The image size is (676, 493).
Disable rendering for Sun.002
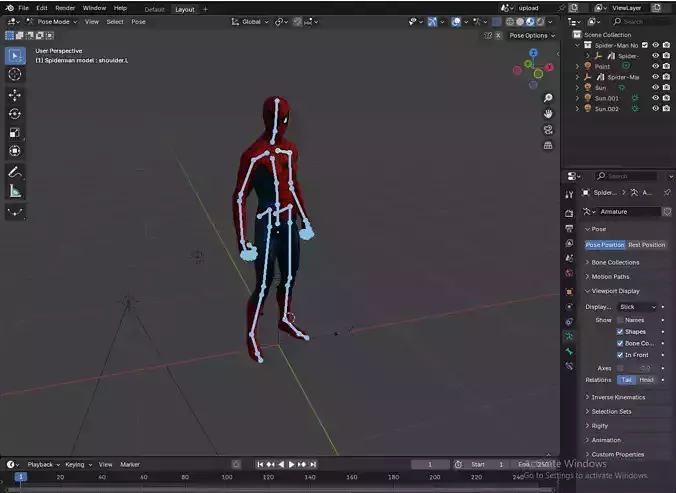(667, 109)
